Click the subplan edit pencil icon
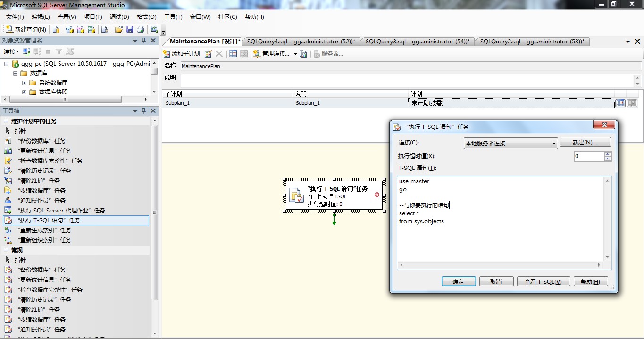 [208, 53]
